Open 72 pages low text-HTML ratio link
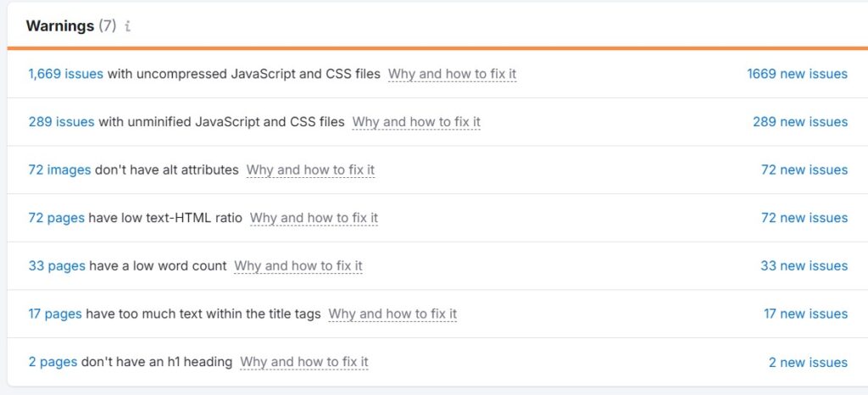The image size is (868, 395). [x=56, y=218]
